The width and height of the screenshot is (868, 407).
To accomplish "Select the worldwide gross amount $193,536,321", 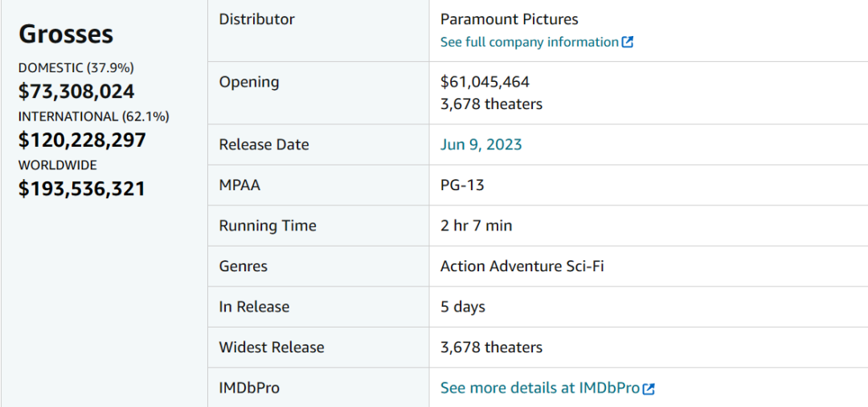I will [81, 189].
